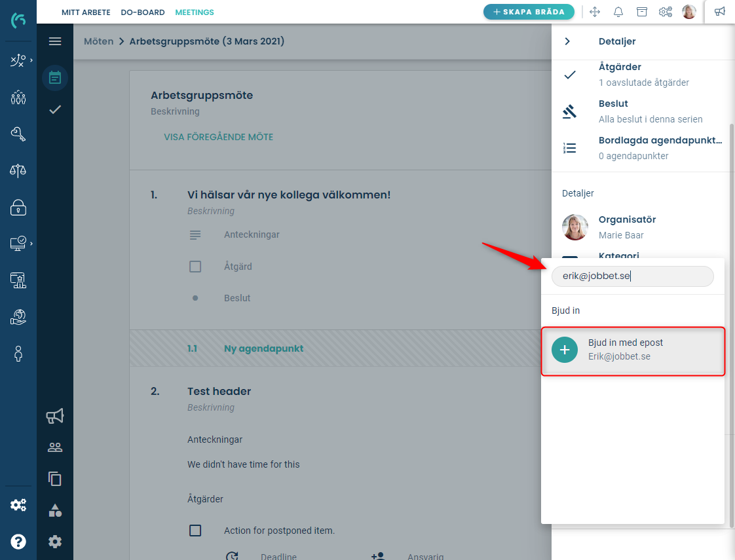Switch to the Meetings tab
This screenshot has height=560, width=735.
195,12
